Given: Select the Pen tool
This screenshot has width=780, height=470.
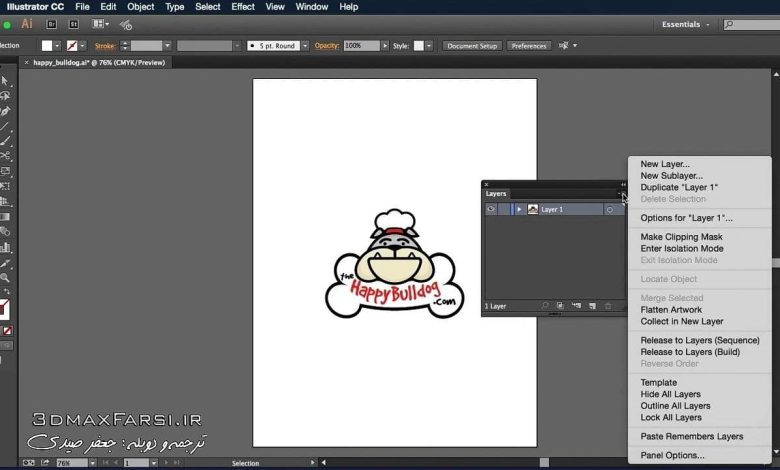Looking at the screenshot, I should (x=5, y=111).
